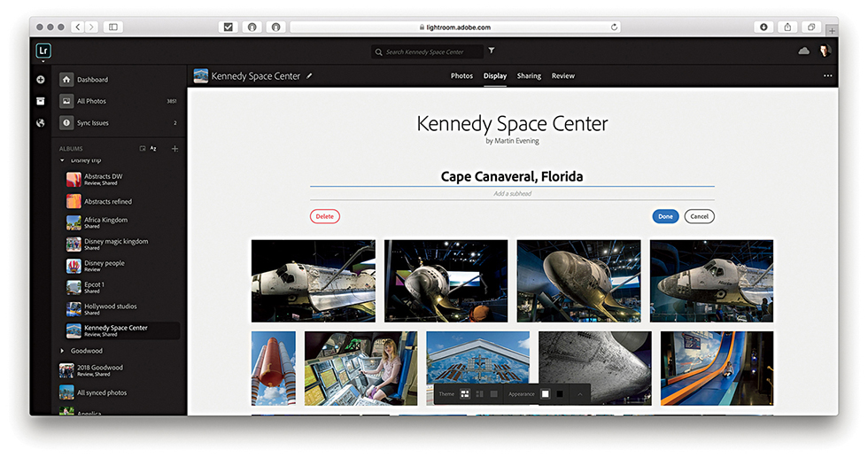Select the Kennedy Space Center album in sidebar
868x458 pixels.
pos(122,330)
